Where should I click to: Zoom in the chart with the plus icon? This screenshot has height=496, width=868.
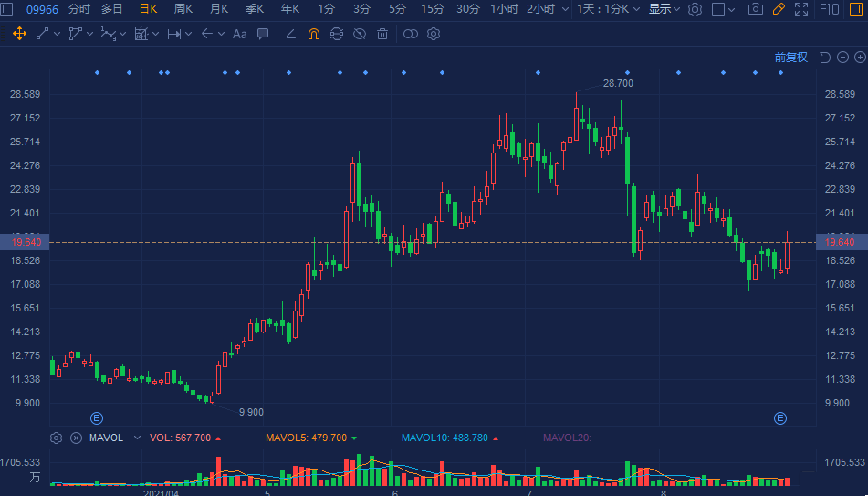click(x=860, y=58)
